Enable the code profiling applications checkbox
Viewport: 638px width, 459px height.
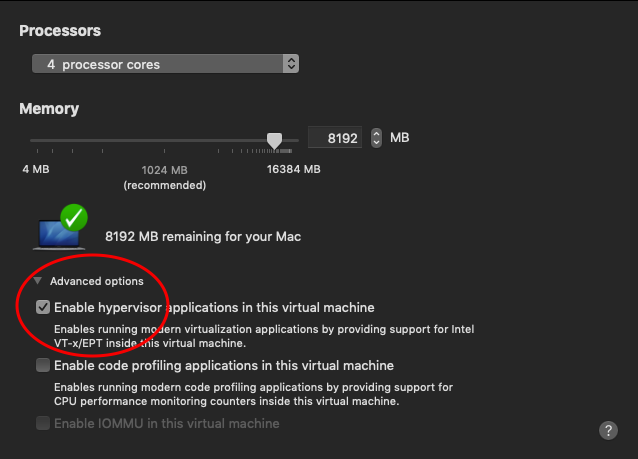click(x=43, y=365)
